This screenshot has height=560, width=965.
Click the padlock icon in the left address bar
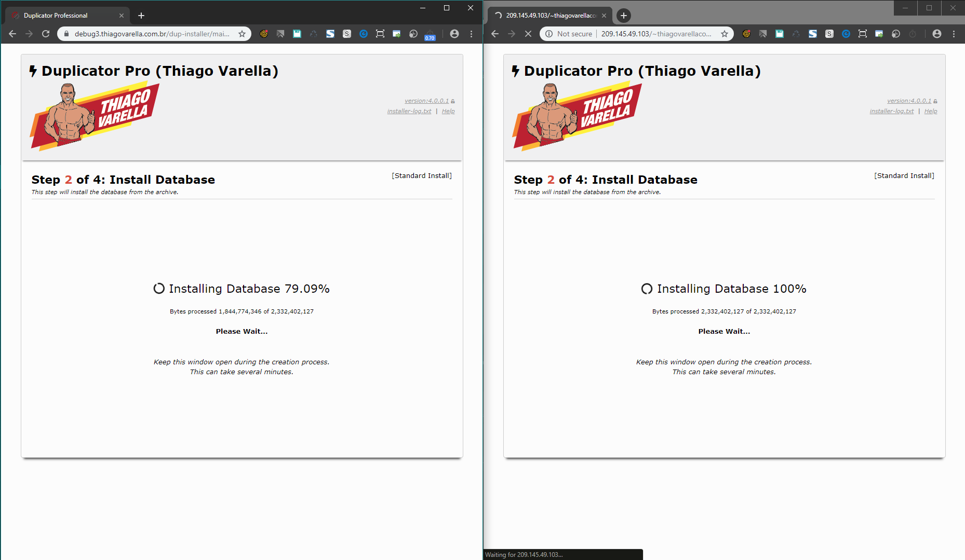[66, 34]
